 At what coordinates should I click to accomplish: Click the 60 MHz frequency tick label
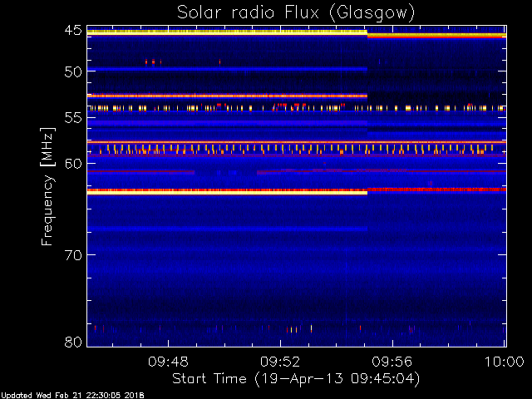pos(73,164)
